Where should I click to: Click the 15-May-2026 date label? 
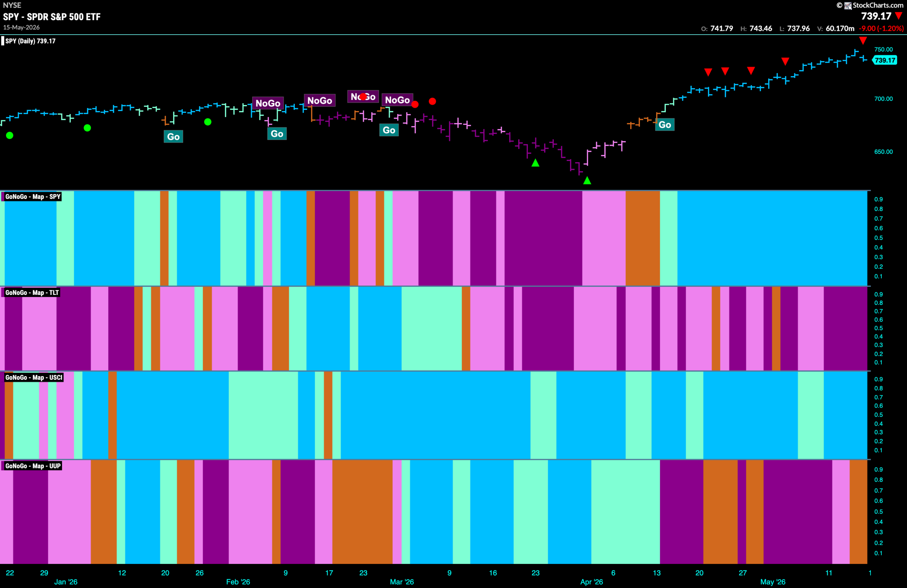click(21, 27)
